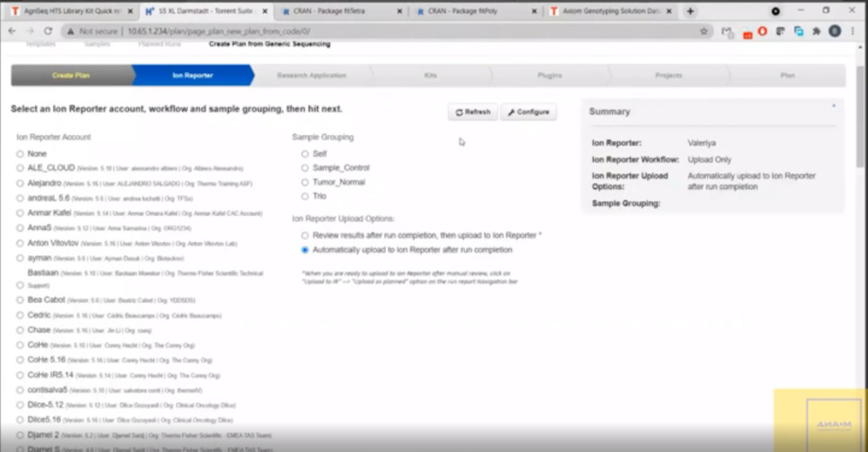The width and height of the screenshot is (868, 452).
Task: Bookmark this page with the star icon
Action: [704, 31]
